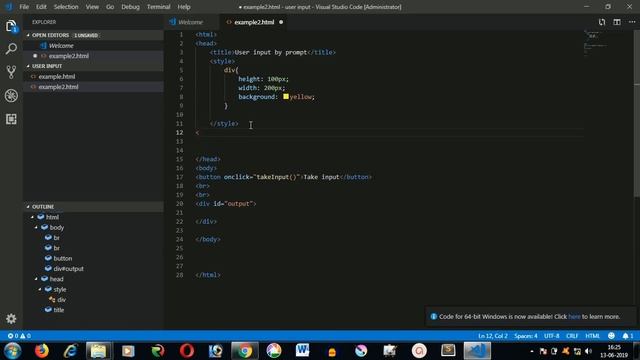Image resolution: width=640 pixels, height=360 pixels.
Task: Open Google Chrome from the taskbar
Action: [x=245, y=351]
